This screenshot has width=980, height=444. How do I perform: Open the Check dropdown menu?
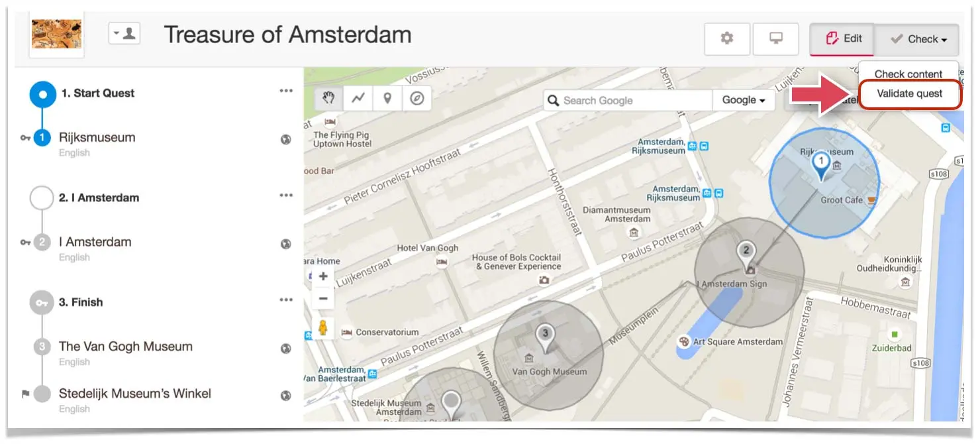918,39
